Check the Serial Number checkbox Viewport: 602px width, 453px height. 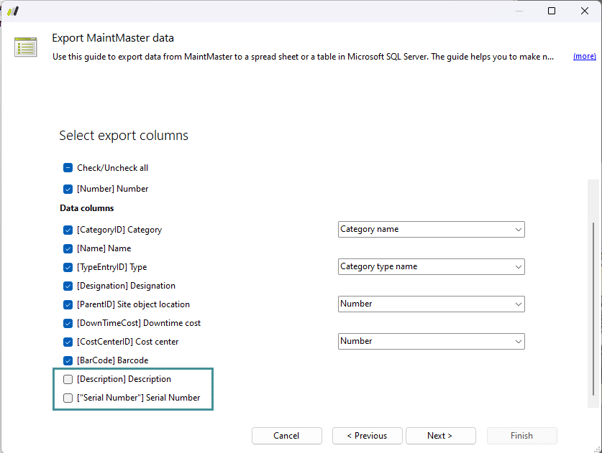pos(68,398)
